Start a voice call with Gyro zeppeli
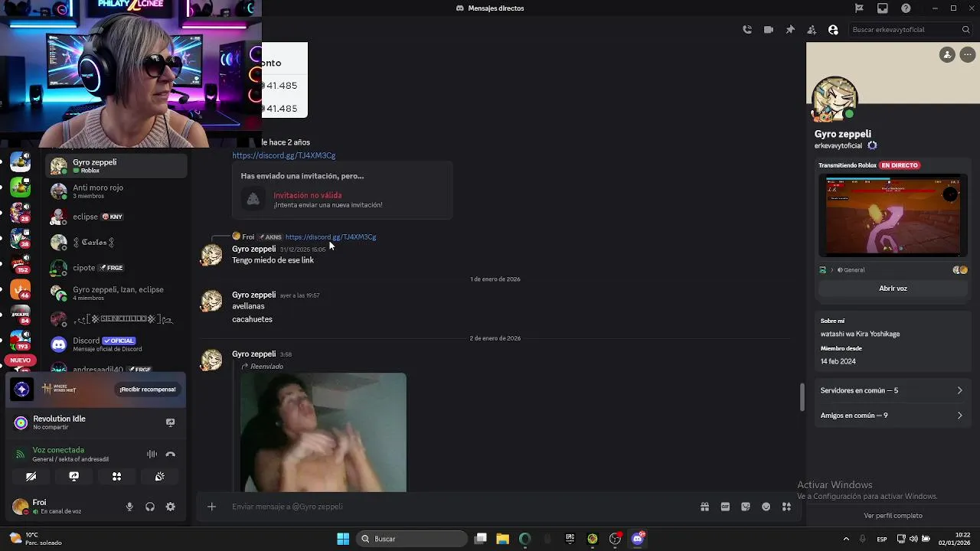Image resolution: width=980 pixels, height=551 pixels. [747, 30]
